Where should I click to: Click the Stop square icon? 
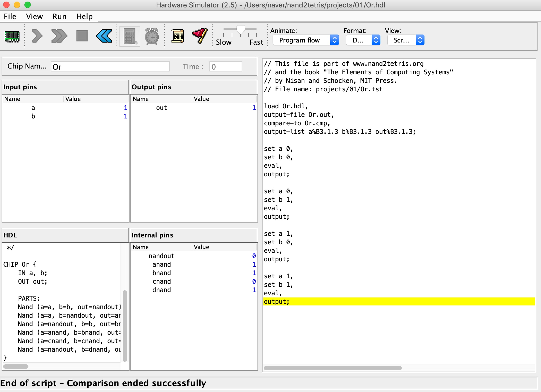tap(82, 36)
